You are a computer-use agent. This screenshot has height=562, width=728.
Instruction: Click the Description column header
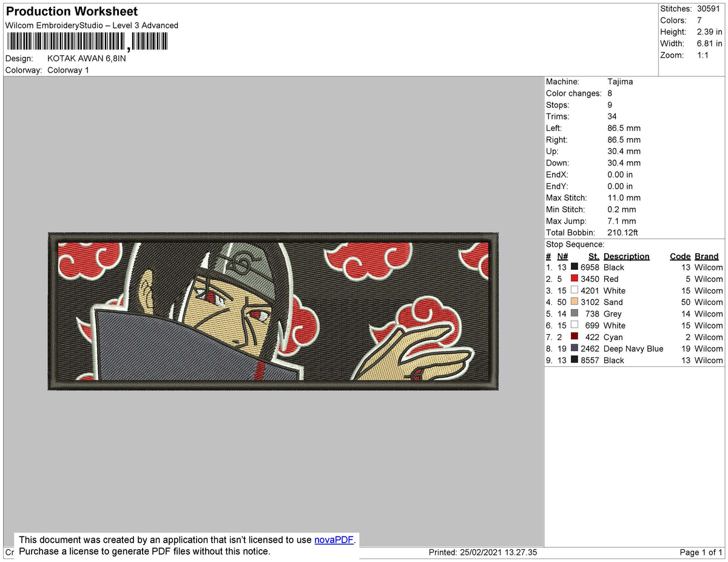coord(629,256)
